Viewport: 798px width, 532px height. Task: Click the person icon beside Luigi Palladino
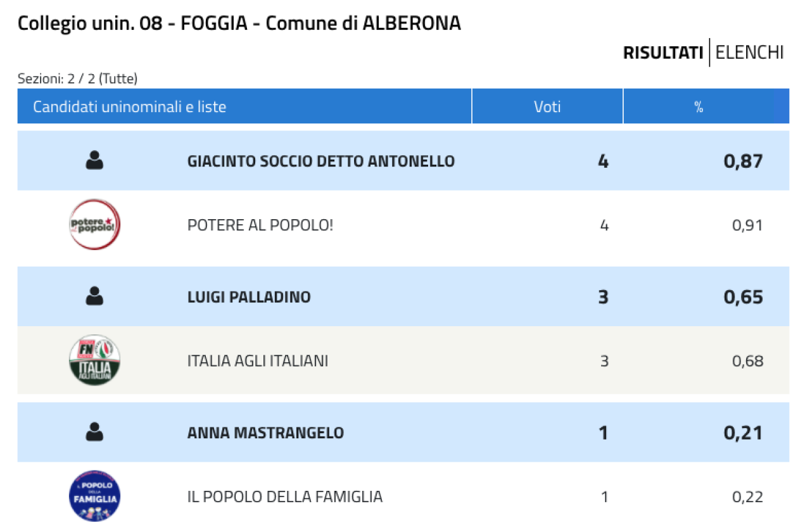pos(94,296)
